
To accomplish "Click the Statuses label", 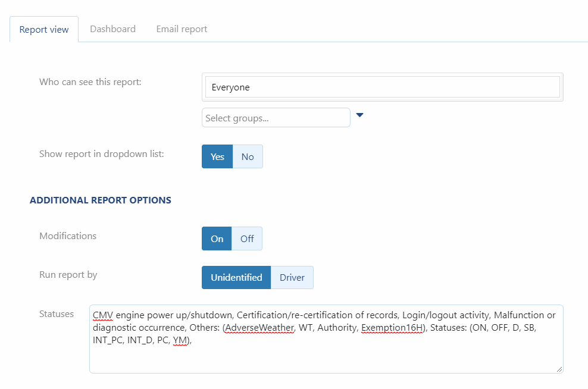I will click(57, 313).
